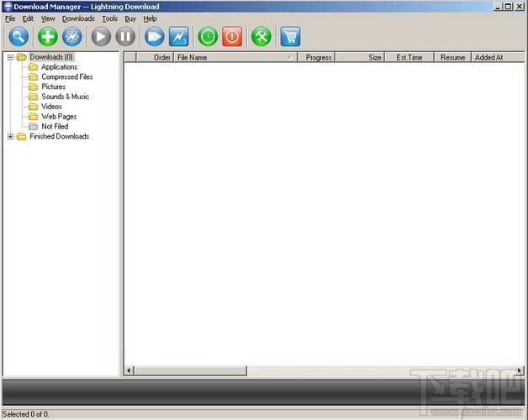Click the green wrench tools options icon

261,36
